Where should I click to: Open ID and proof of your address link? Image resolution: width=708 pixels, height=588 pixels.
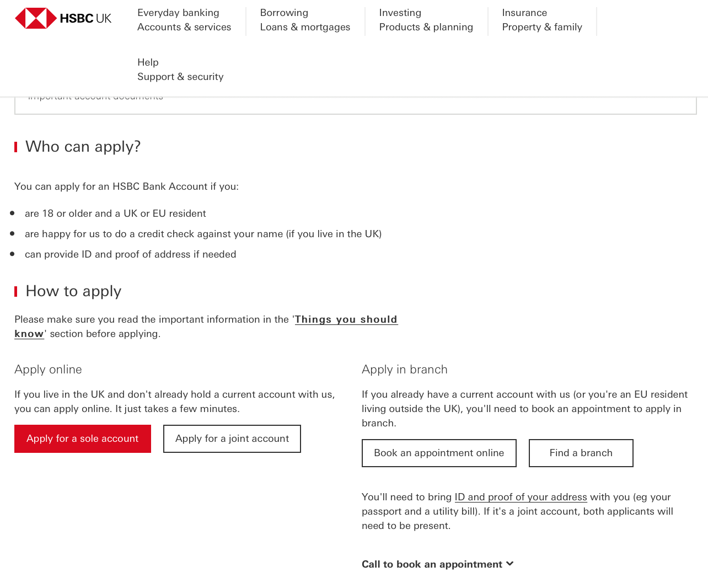coord(521,497)
